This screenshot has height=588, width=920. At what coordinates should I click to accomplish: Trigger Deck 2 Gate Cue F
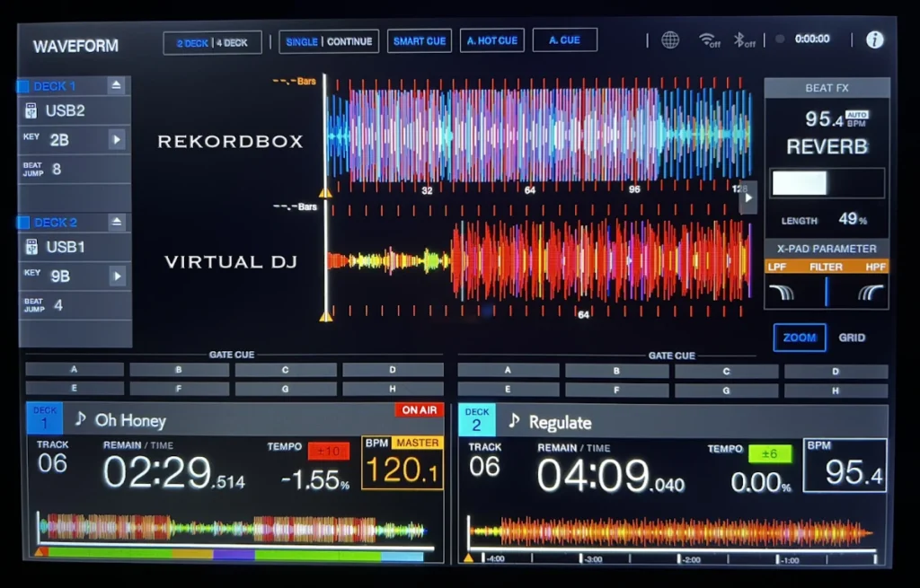[616, 390]
